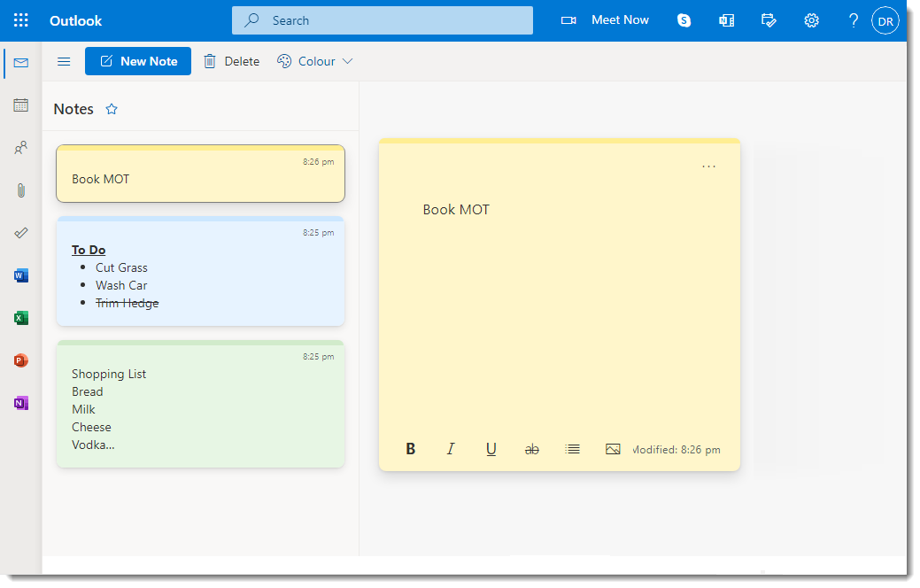The height and width of the screenshot is (588, 920).
Task: Star the Notes folder as favourite
Action: coord(112,108)
